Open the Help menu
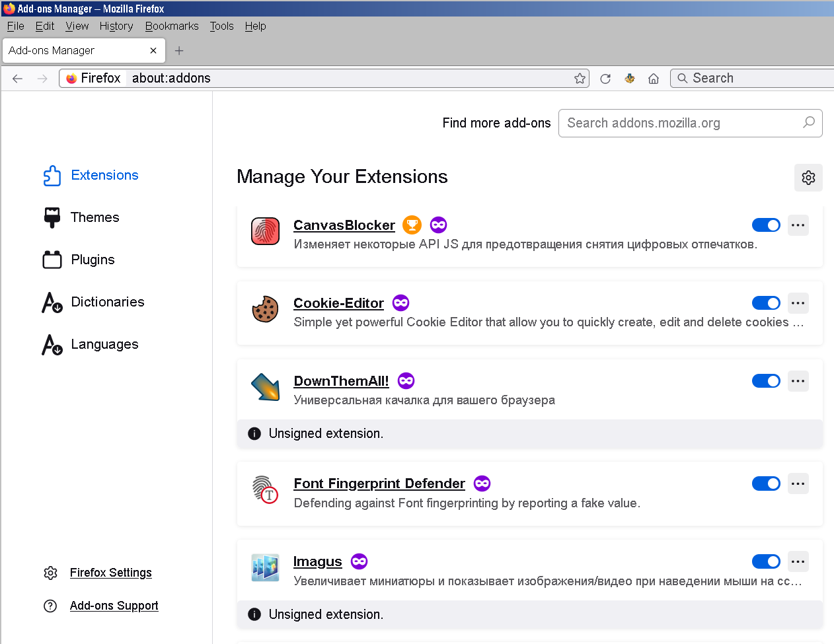Screen dimensions: 834x644 256,26
